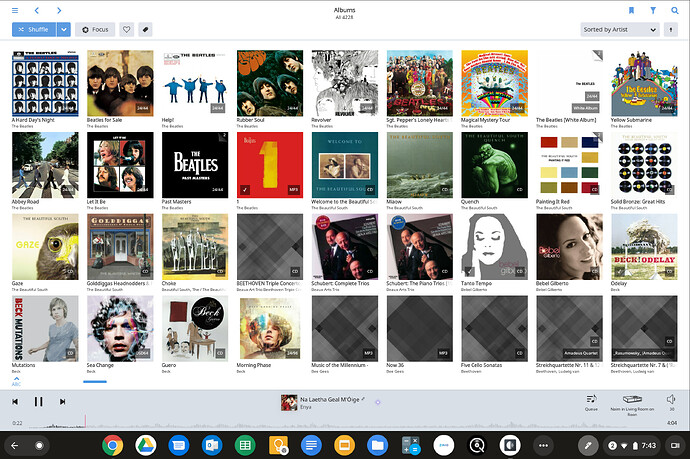Click the 'Past Masters' album title
Screen dimensions: 690x459
[176, 202]
